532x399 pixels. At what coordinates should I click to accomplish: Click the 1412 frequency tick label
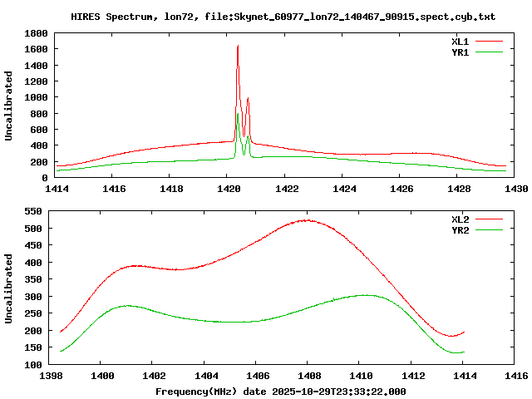click(413, 376)
